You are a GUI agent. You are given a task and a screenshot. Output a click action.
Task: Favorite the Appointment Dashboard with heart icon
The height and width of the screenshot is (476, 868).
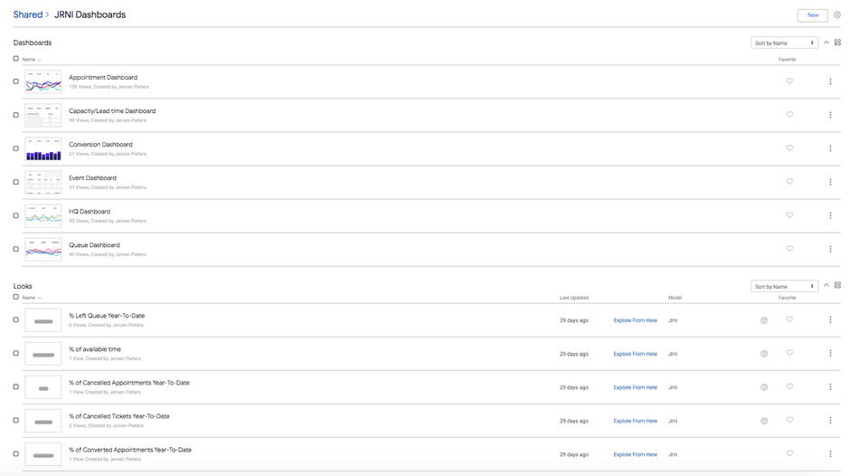(789, 81)
